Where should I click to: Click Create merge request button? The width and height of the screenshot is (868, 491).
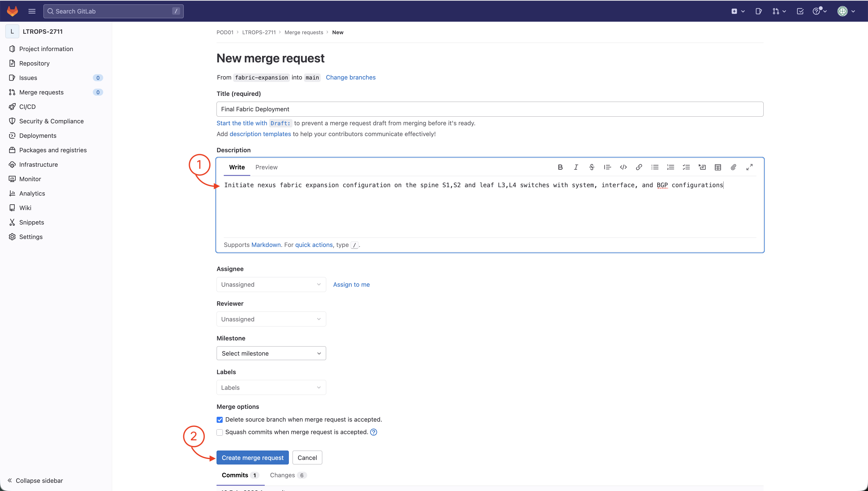tap(252, 458)
